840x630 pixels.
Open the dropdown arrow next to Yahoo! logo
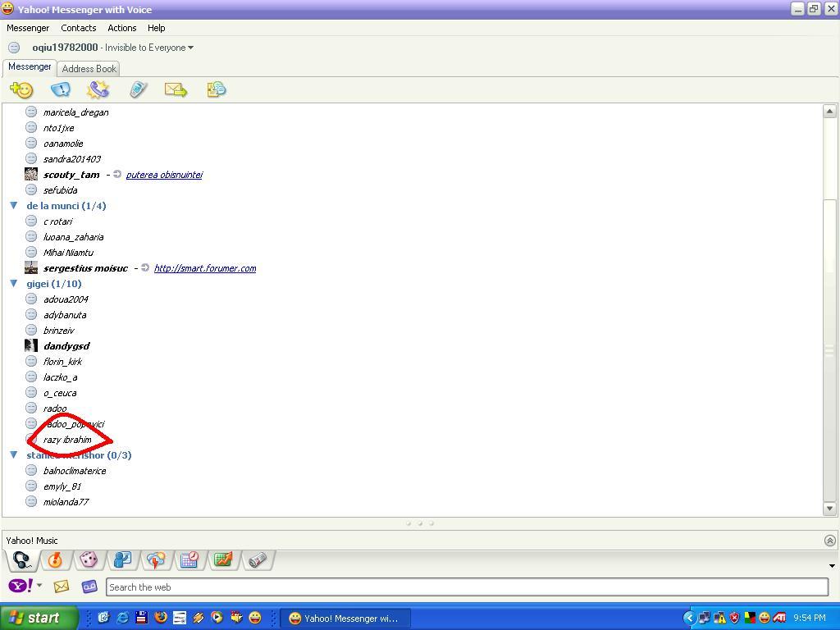point(39,585)
